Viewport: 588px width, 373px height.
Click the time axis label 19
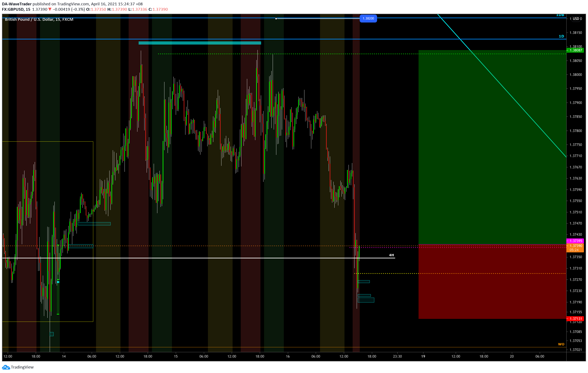click(423, 357)
